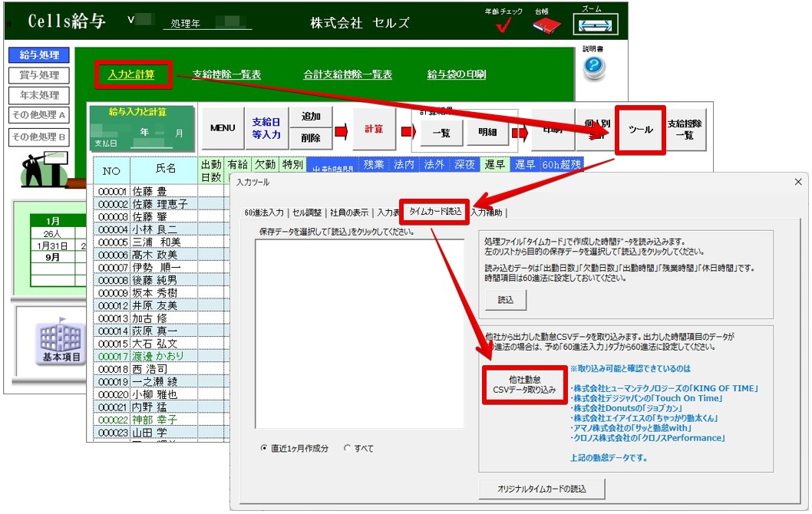This screenshot has width=812, height=514.
Task: Click the saved data list box
Action: [359, 334]
